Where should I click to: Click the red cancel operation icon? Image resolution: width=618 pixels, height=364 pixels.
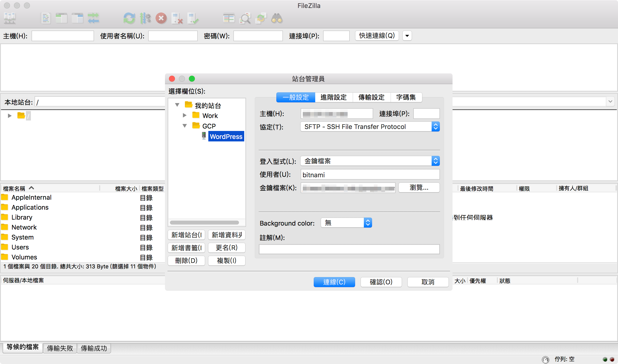tap(161, 18)
